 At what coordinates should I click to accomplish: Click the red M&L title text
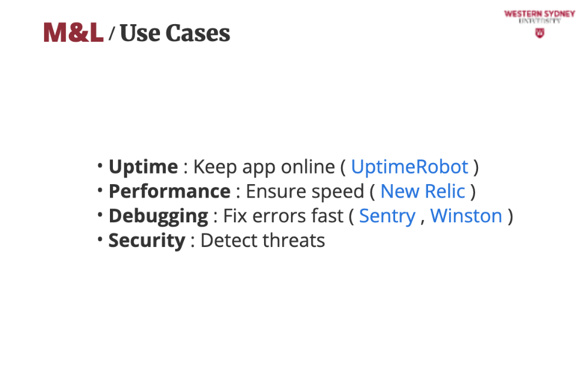click(73, 33)
